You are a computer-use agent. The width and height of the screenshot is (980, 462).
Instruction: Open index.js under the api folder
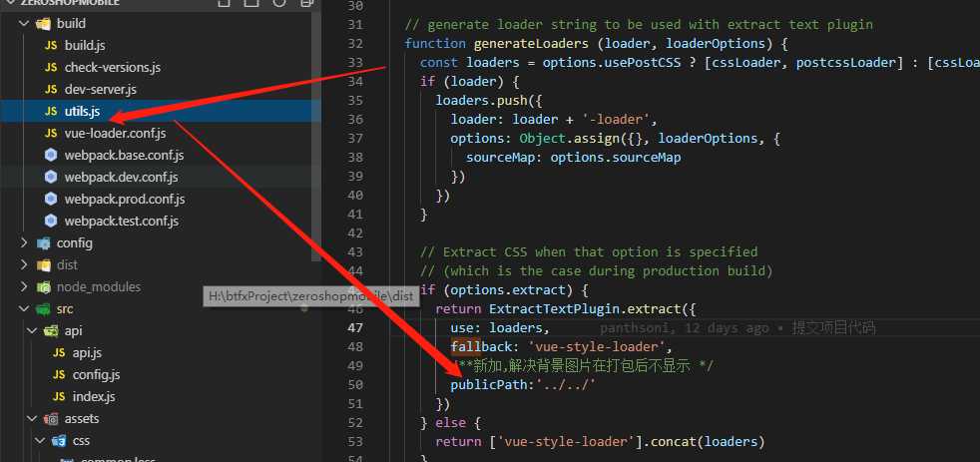pyautogui.click(x=94, y=396)
